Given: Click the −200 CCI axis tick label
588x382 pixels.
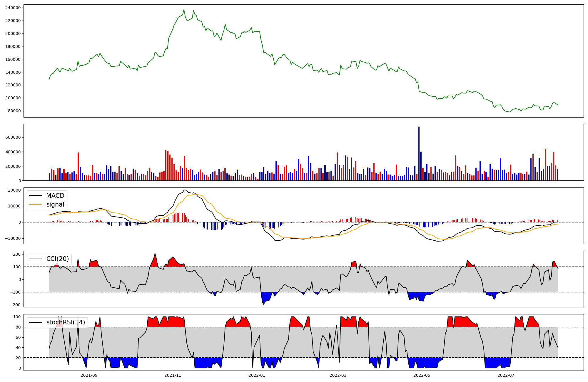Looking at the screenshot, I should pyautogui.click(x=15, y=305).
